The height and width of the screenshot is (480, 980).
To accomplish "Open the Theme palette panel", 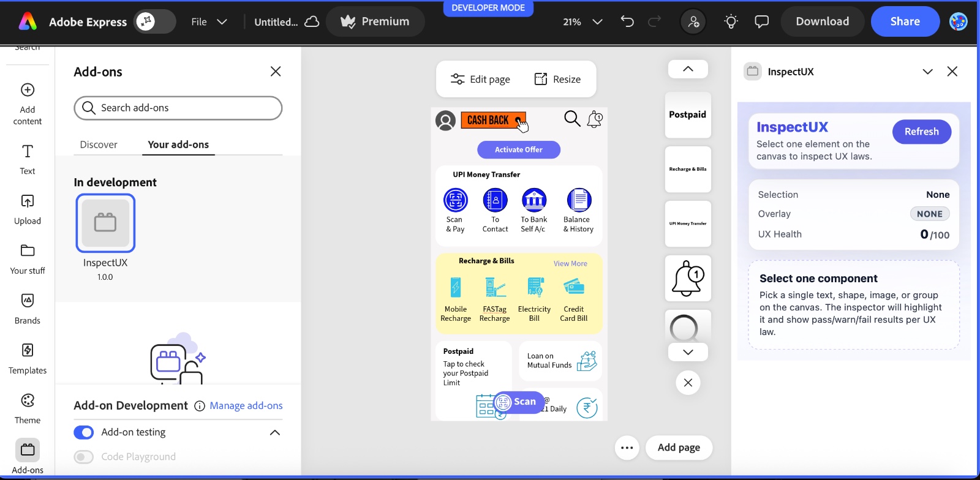I will pos(28,409).
